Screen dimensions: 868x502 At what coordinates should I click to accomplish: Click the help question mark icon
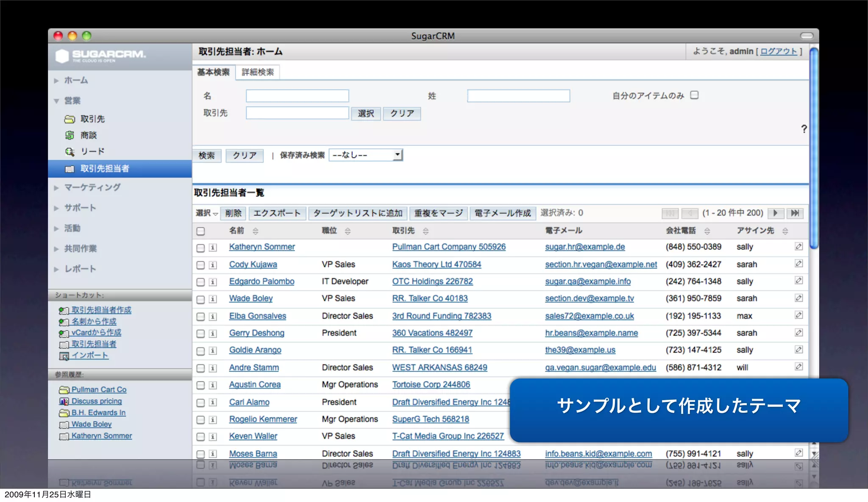(x=804, y=129)
